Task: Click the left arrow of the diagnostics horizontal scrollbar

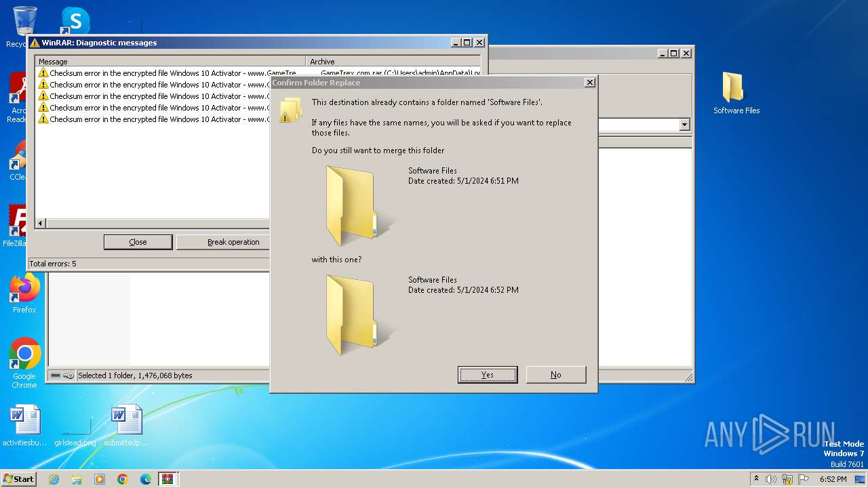Action: 40,223
